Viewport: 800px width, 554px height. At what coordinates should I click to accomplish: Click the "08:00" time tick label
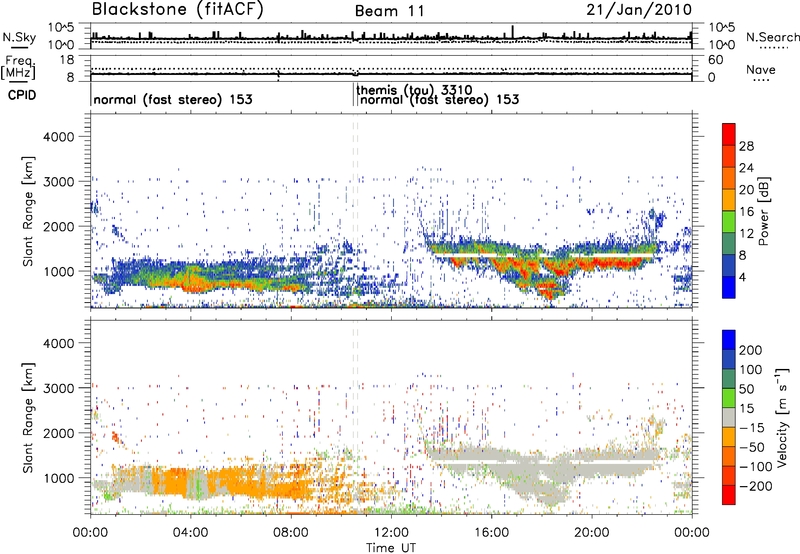tap(290, 533)
